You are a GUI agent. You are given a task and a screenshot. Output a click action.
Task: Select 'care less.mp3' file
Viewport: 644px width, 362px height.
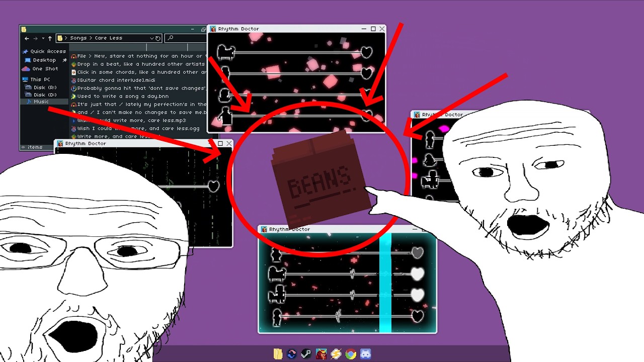[x=129, y=121]
